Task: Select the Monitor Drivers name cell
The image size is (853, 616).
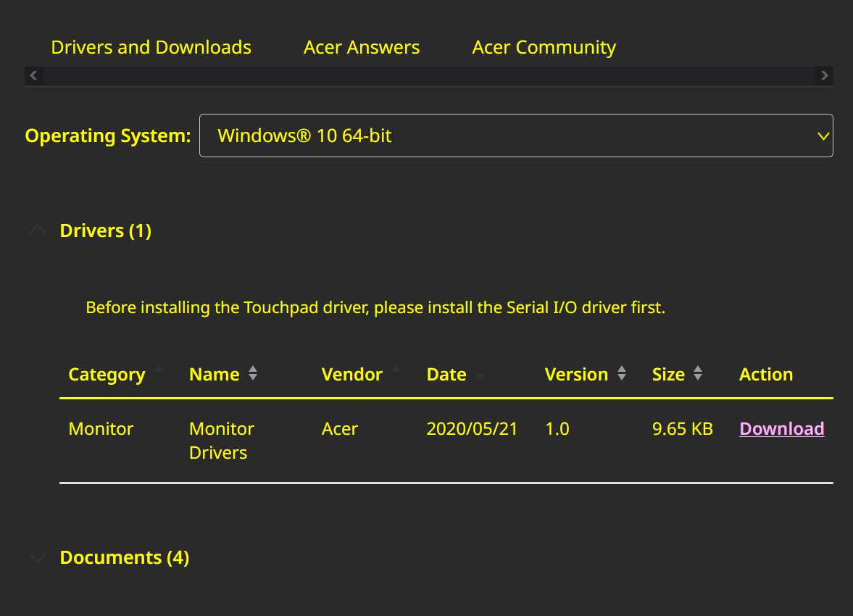Action: tap(221, 441)
